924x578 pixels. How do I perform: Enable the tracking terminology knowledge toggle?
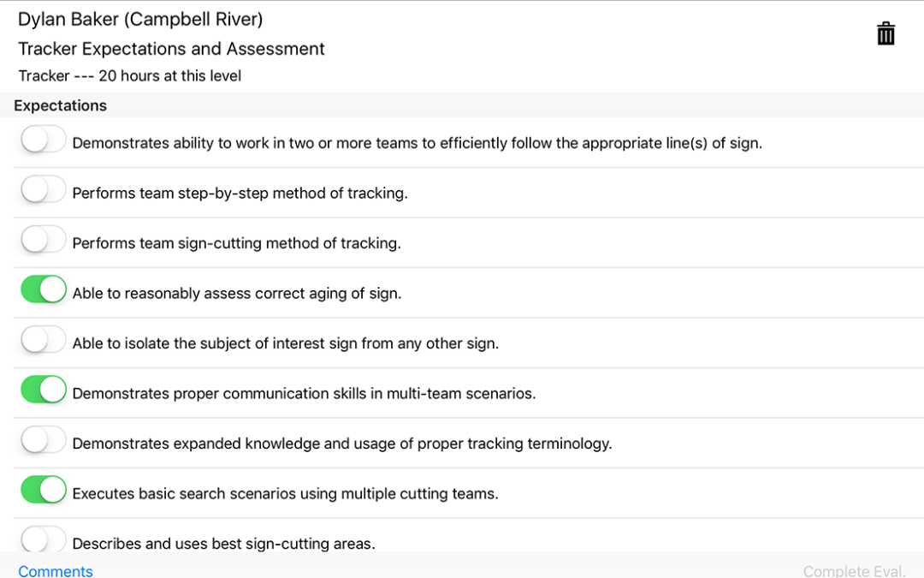[43, 441]
